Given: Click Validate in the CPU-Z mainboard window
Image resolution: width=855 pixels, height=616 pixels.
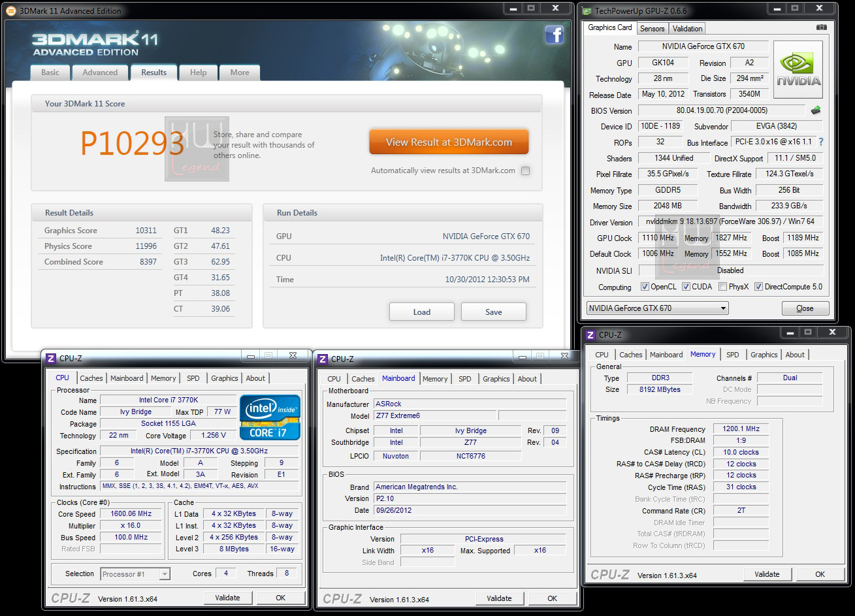Looking at the screenshot, I should pos(499,598).
